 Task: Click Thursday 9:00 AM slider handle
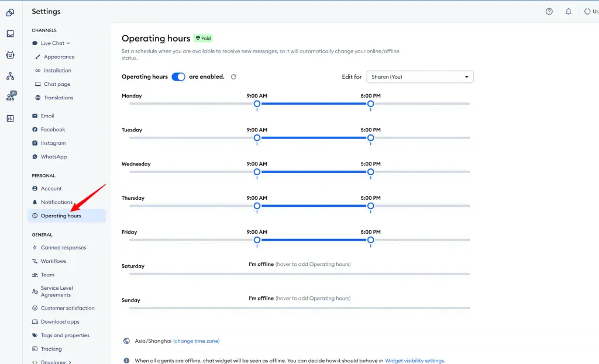click(x=257, y=206)
